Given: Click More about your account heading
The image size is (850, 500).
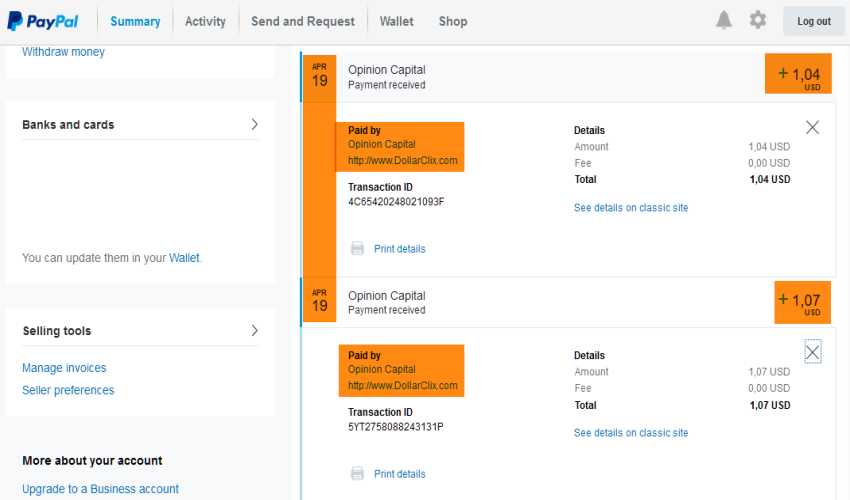Looking at the screenshot, I should point(92,460).
